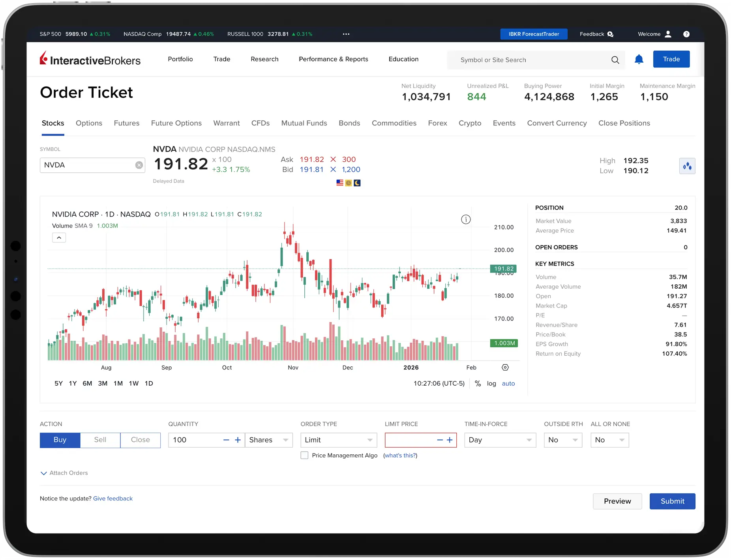The image size is (731, 560).
Task: Decrease quantity with minus icon
Action: click(226, 440)
